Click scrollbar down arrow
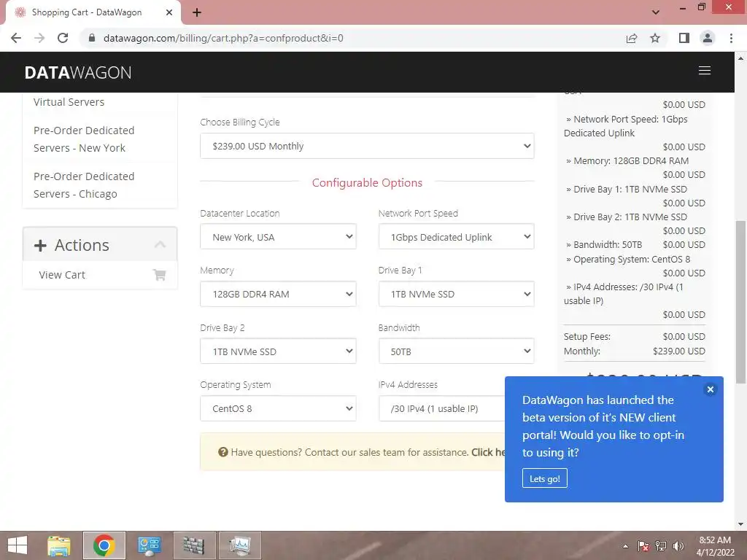Image resolution: width=747 pixels, height=560 pixels. [740, 524]
